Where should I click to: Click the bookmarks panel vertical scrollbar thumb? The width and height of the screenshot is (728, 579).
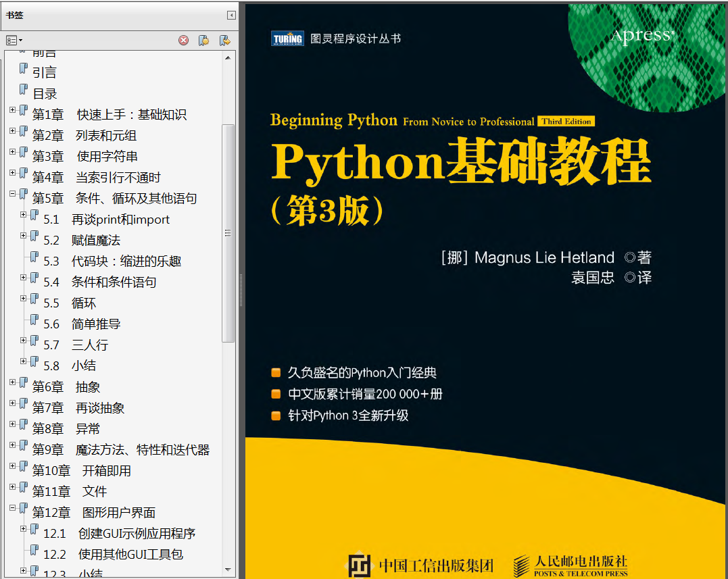(228, 233)
